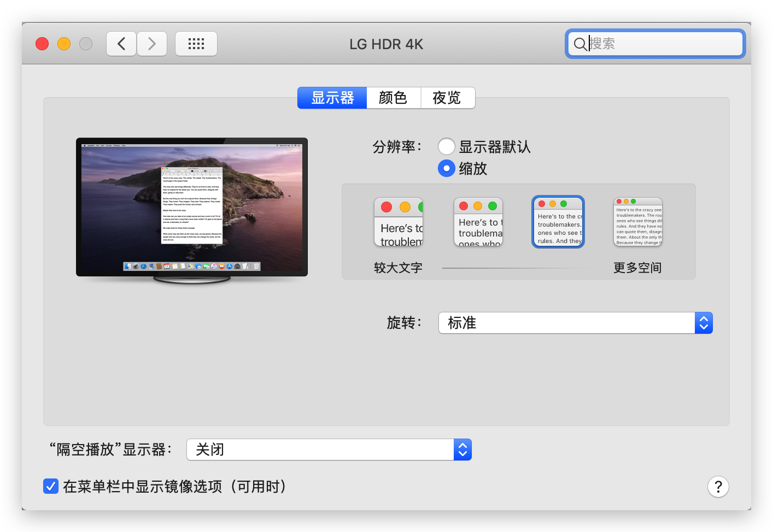Screen dimensions: 773x532
Task: Choose the more space scaling thumbnail
Action: (638, 222)
